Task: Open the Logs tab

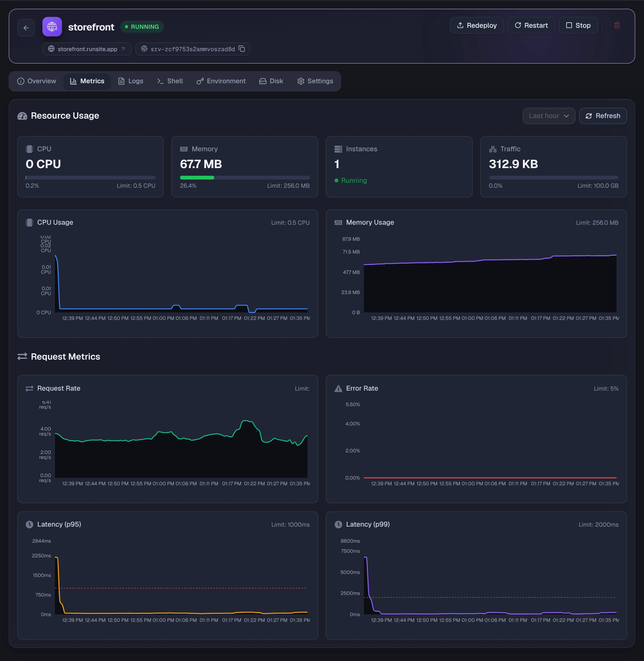Action: [131, 81]
